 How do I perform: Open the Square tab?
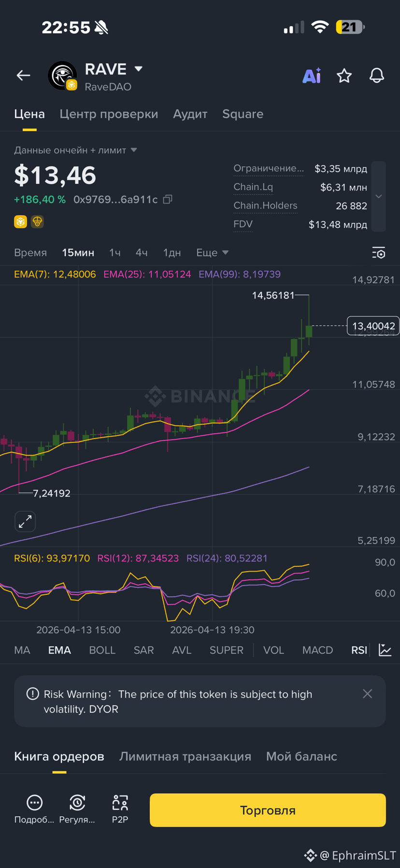243,114
